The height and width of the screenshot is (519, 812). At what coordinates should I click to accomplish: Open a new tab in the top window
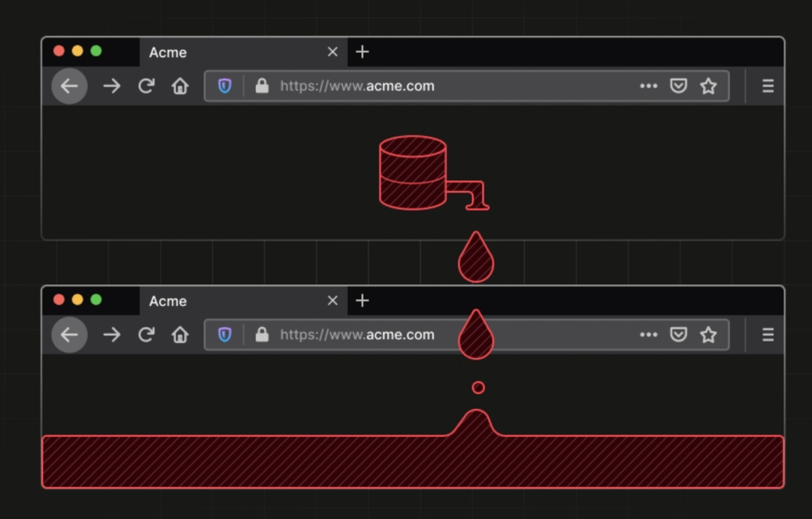(x=362, y=52)
